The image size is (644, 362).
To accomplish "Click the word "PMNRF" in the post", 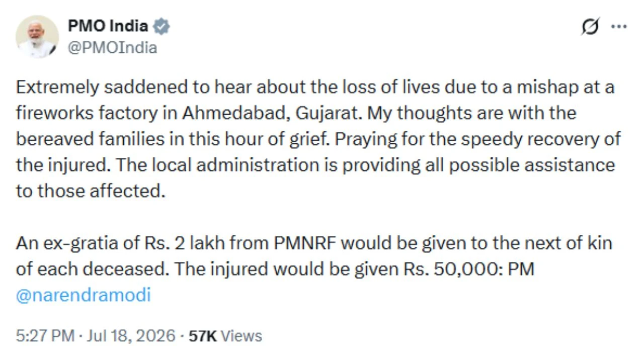I will (305, 243).
